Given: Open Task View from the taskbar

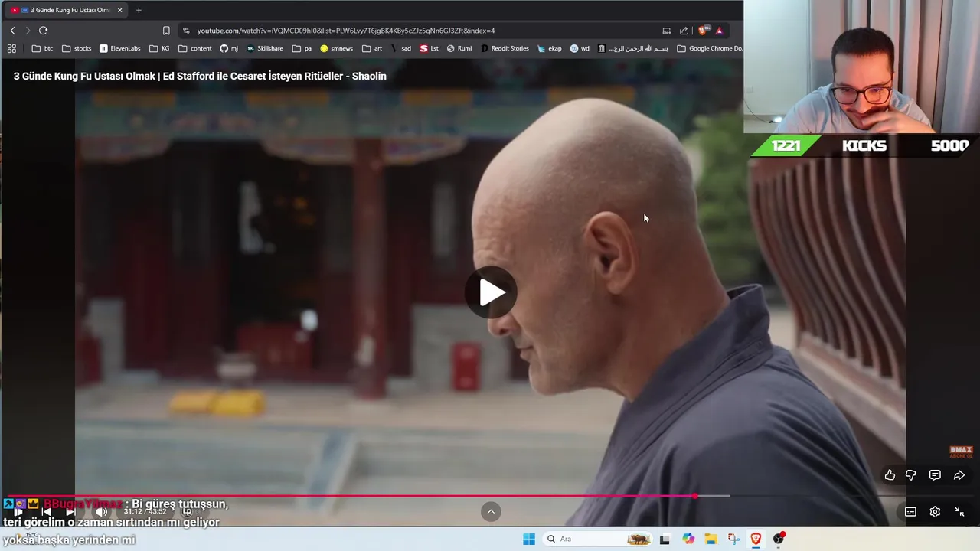Looking at the screenshot, I should pos(665,539).
